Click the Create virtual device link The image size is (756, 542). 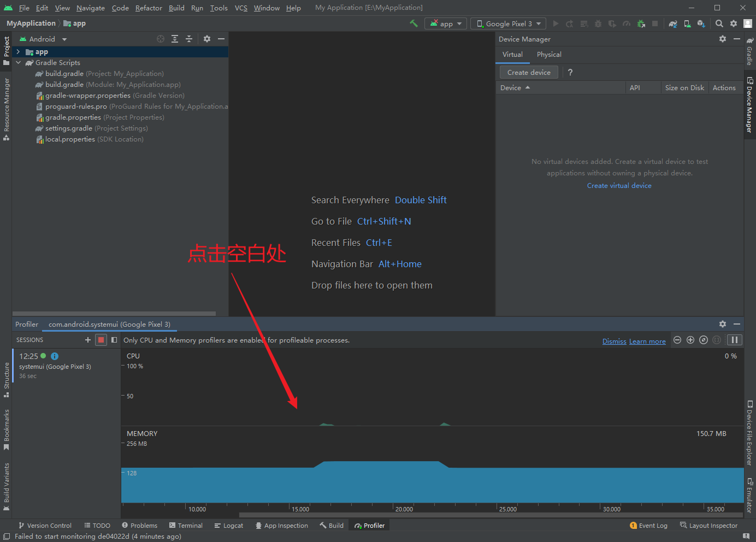point(619,185)
